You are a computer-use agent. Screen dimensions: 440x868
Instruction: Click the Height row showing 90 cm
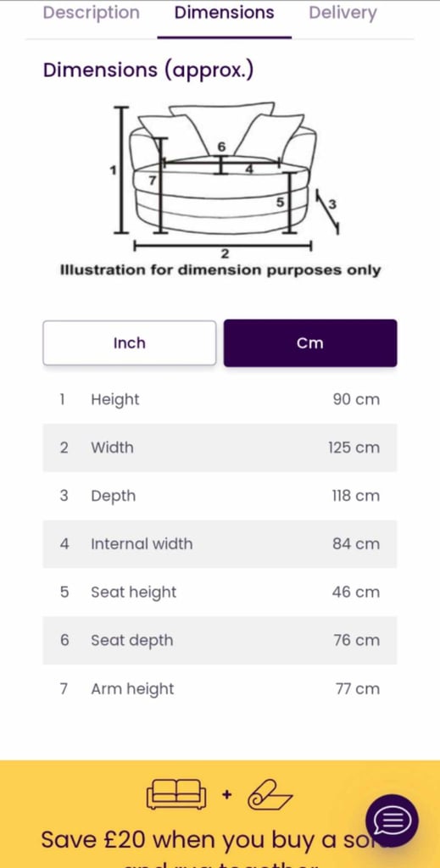click(x=220, y=400)
